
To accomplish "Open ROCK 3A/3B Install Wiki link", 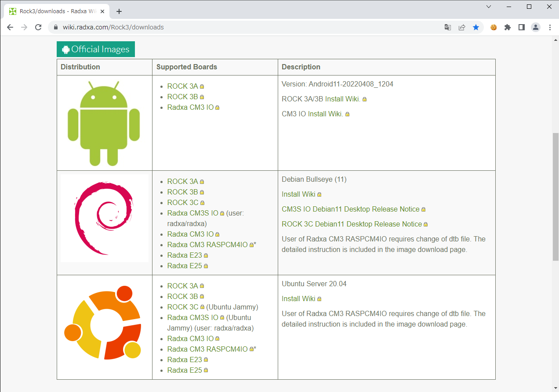I will [x=343, y=99].
